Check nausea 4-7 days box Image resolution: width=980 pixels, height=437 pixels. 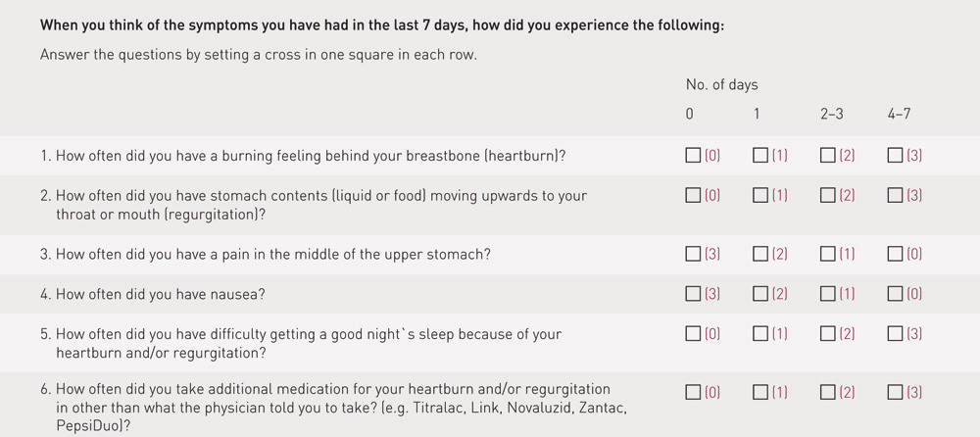click(895, 293)
